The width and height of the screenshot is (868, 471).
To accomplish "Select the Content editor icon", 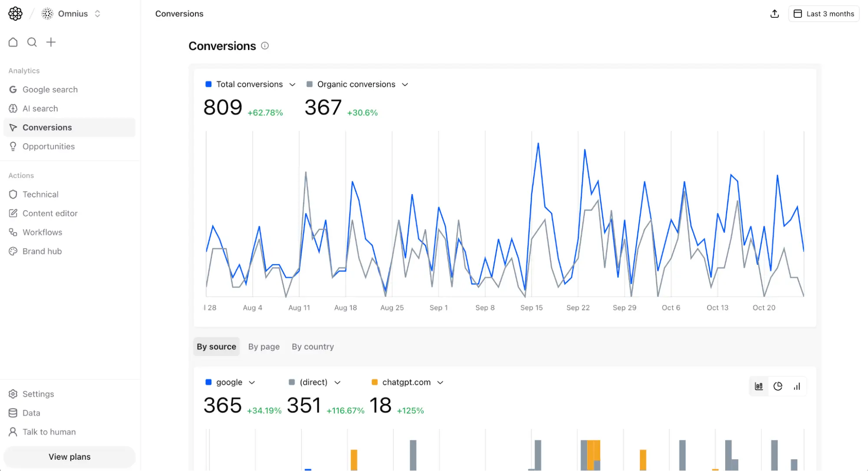I will pos(13,213).
